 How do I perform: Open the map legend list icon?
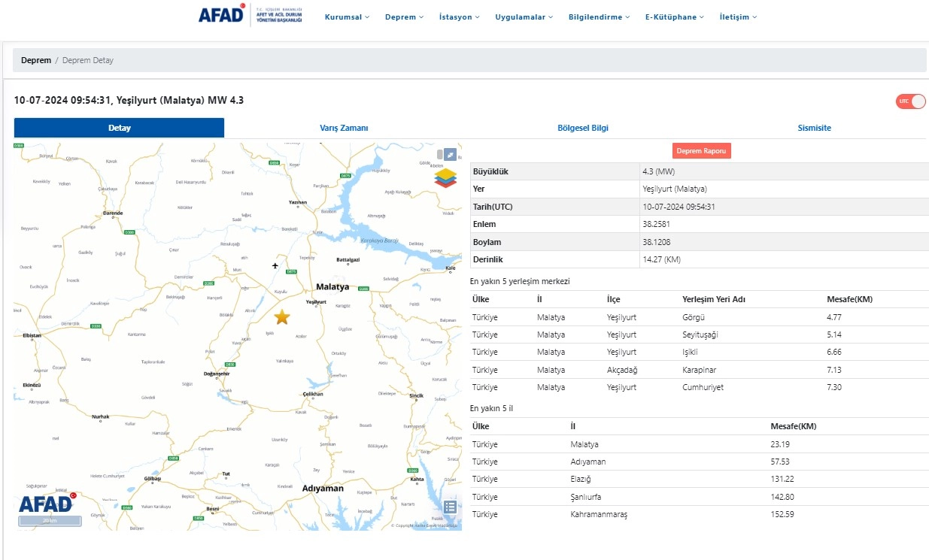pyautogui.click(x=450, y=507)
